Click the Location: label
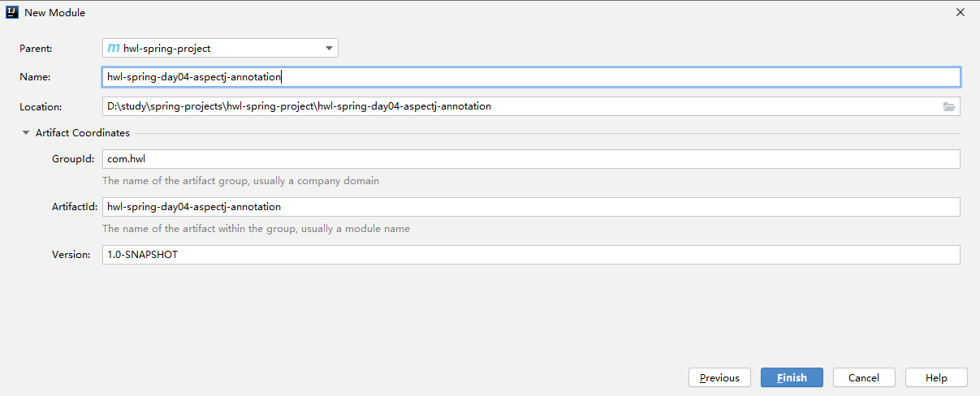Screen dimensions: 980x396 point(41,106)
